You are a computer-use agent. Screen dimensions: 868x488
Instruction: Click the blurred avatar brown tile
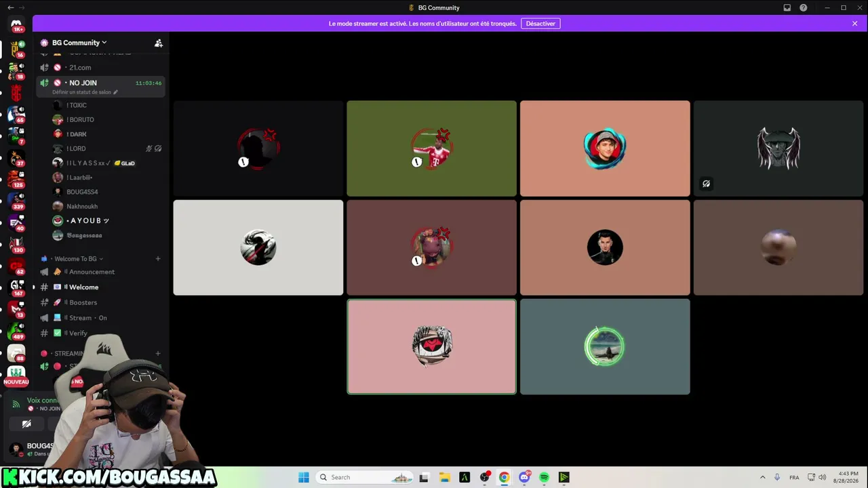click(x=778, y=247)
